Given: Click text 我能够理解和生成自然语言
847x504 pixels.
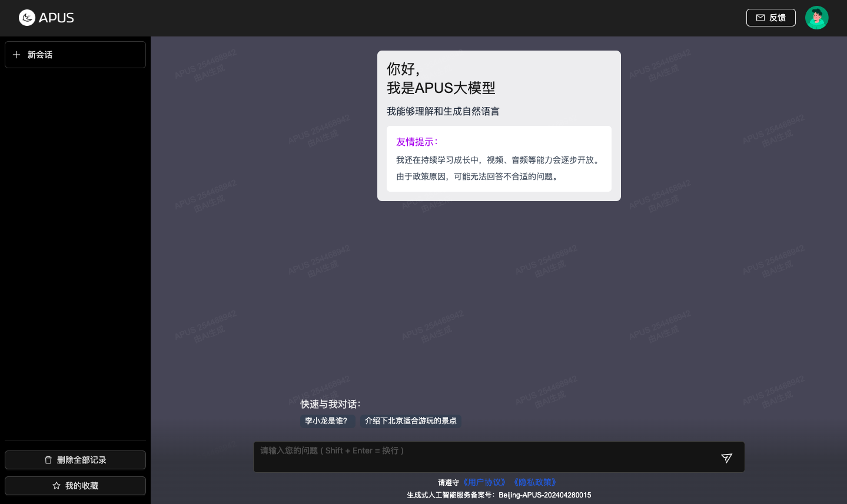Looking at the screenshot, I should (443, 111).
